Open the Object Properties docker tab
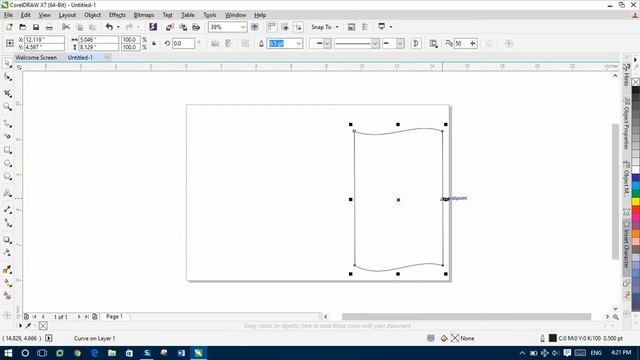This screenshot has width=640, height=360. click(626, 123)
